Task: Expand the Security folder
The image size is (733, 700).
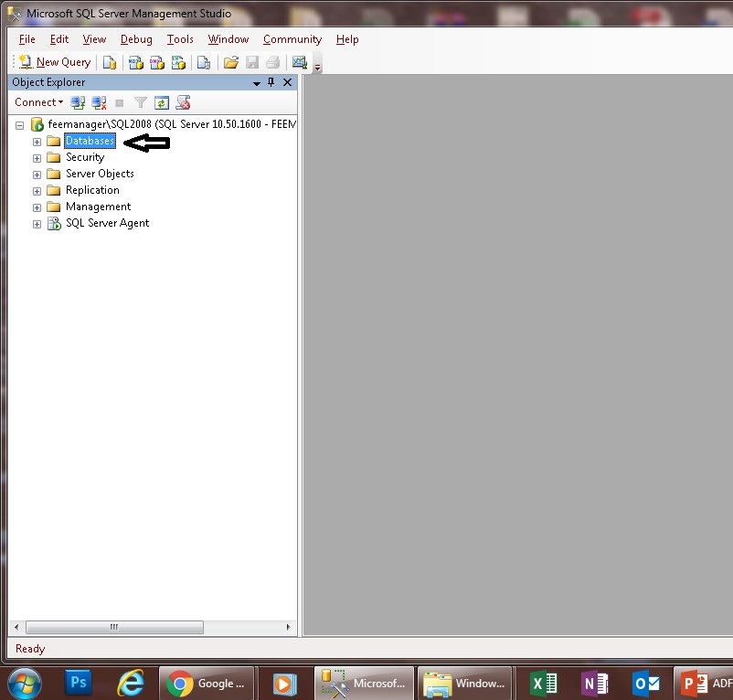Action: (x=37, y=157)
